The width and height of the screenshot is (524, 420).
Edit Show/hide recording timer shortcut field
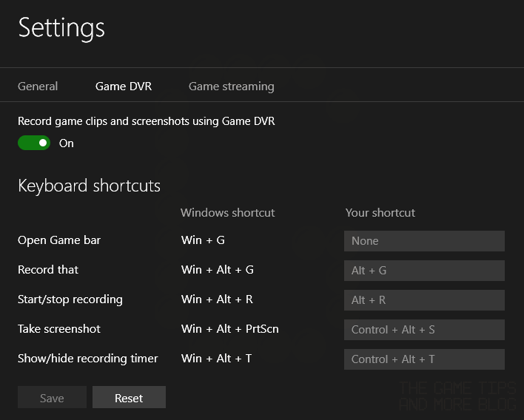coord(424,359)
